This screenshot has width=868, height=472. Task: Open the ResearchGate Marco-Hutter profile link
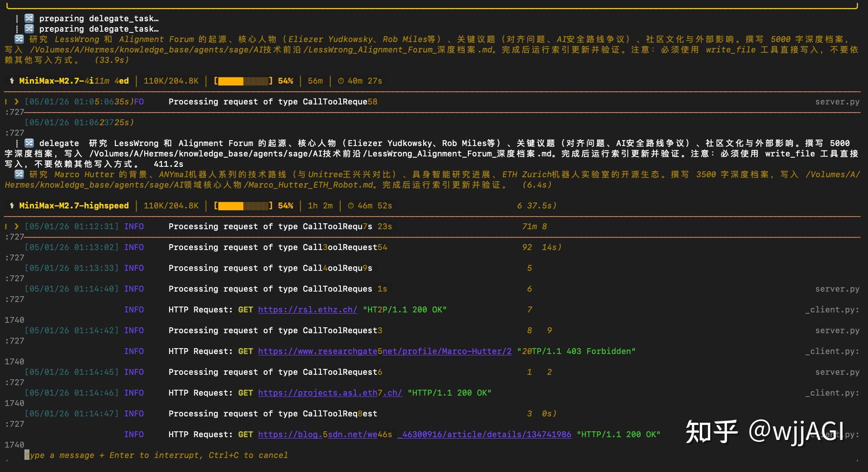[x=385, y=351]
